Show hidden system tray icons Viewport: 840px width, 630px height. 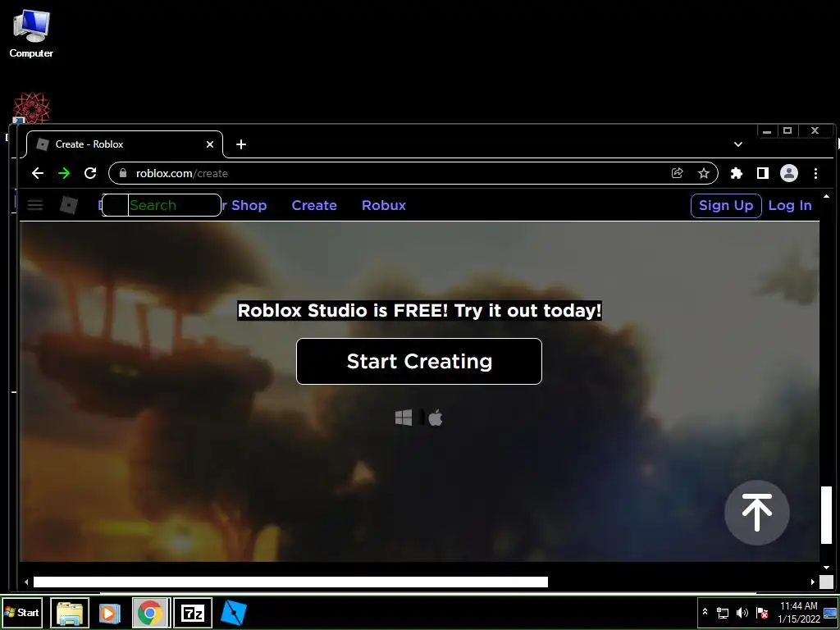click(x=705, y=612)
